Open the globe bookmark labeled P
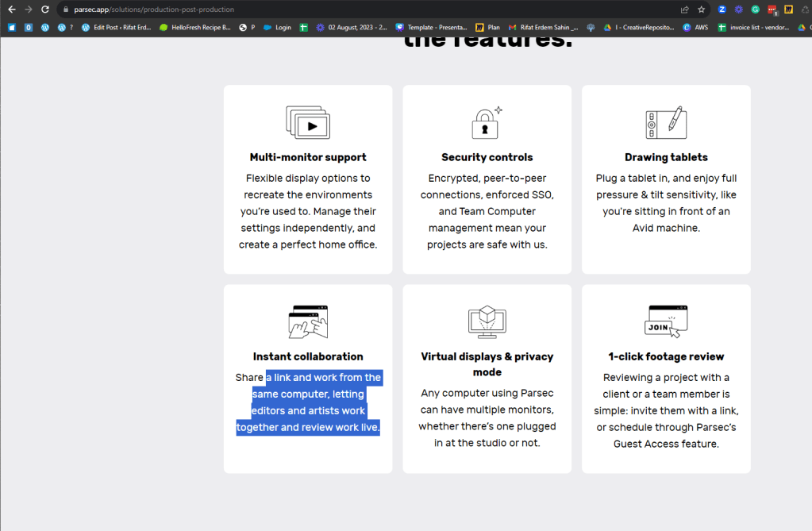Viewport: 812px width, 531px height. click(247, 28)
